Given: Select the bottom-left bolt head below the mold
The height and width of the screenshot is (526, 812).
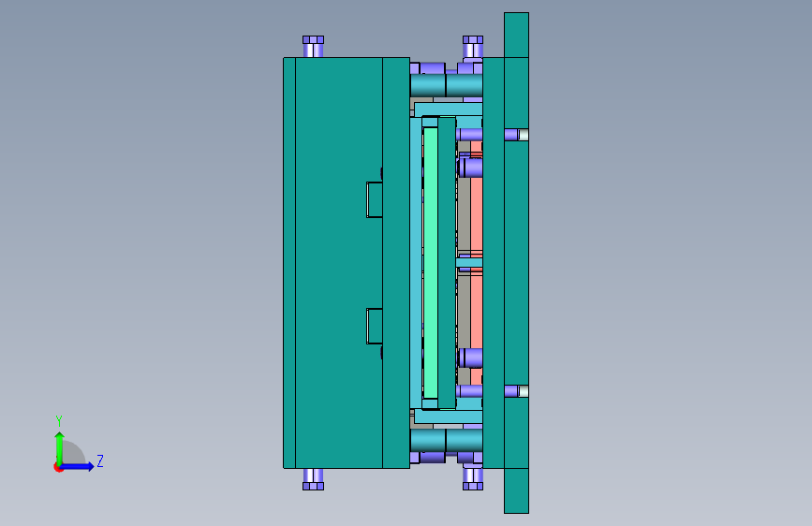Looking at the screenshot, I should [314, 486].
